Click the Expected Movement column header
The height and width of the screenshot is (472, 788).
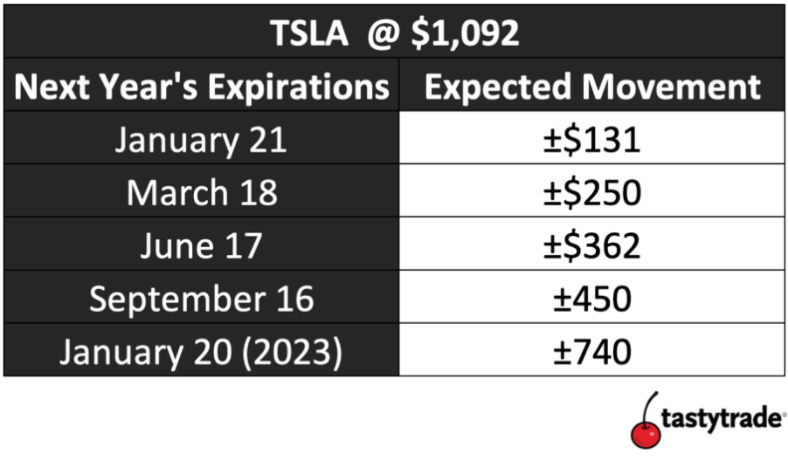point(592,85)
